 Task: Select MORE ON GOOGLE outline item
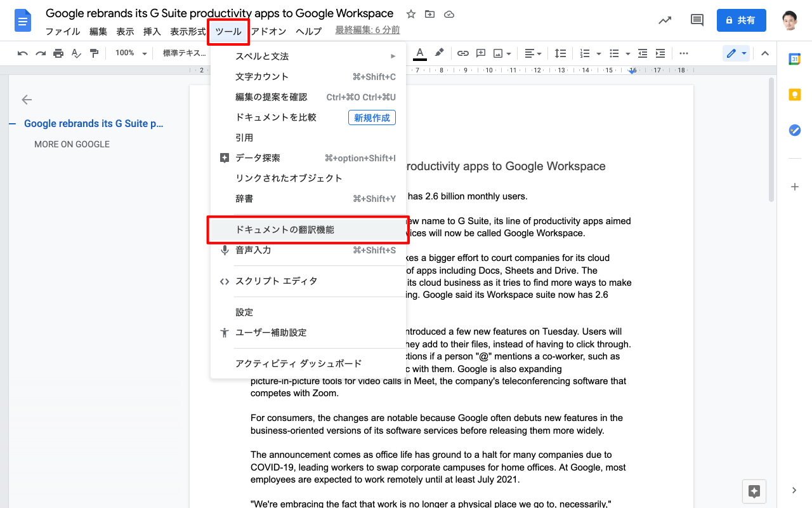(x=72, y=144)
